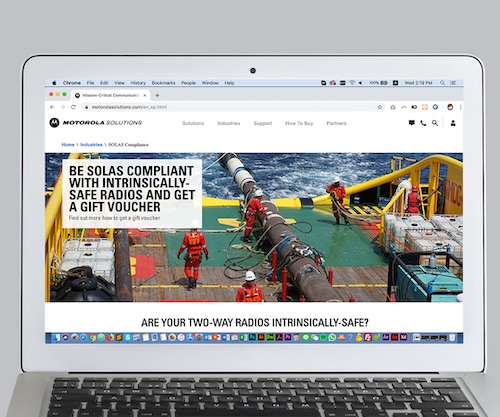Viewport: 500px width, 417px height.
Task: Click Find out more gift voucher link
Action: pyautogui.click(x=114, y=218)
